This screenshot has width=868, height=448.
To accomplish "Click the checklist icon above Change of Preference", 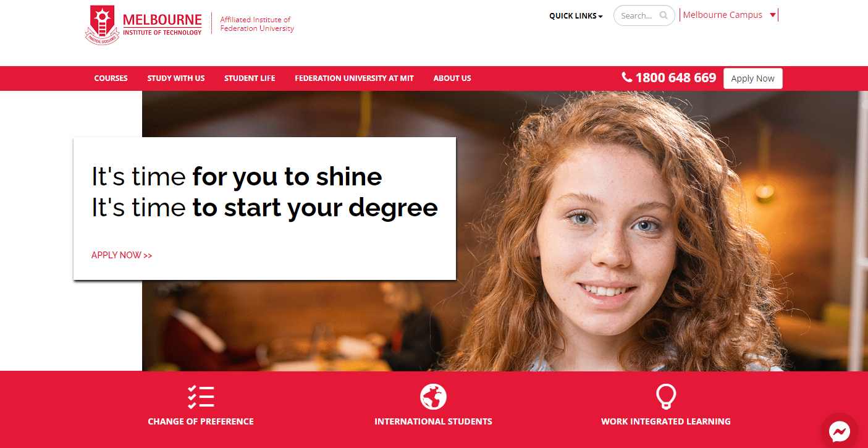I will (201, 397).
